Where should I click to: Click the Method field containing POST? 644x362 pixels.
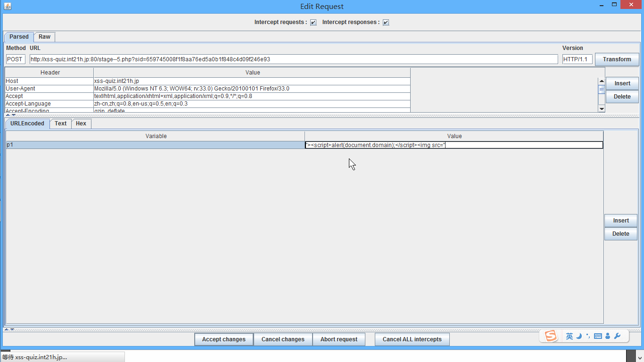[16, 59]
